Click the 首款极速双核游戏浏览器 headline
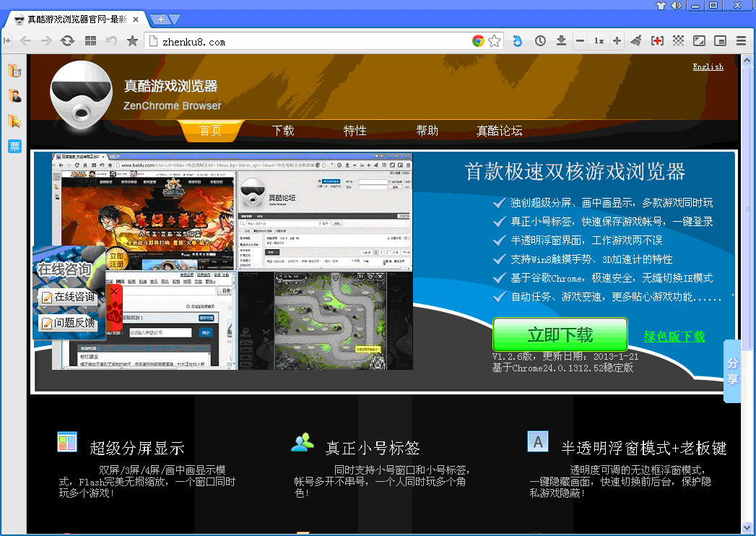 tap(575, 171)
